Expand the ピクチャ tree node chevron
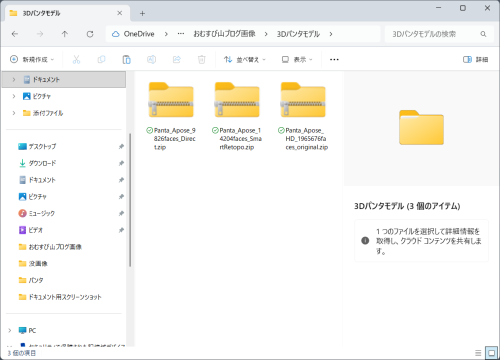The image size is (500, 360). point(14,96)
